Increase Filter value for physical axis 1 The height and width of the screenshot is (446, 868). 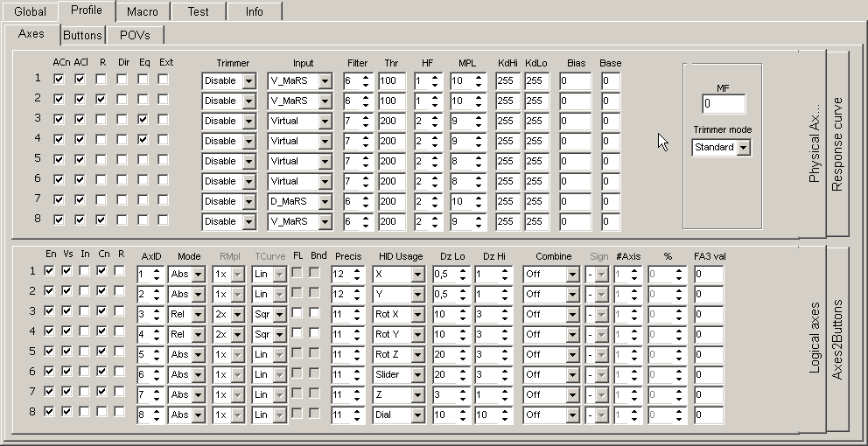pyautogui.click(x=366, y=78)
